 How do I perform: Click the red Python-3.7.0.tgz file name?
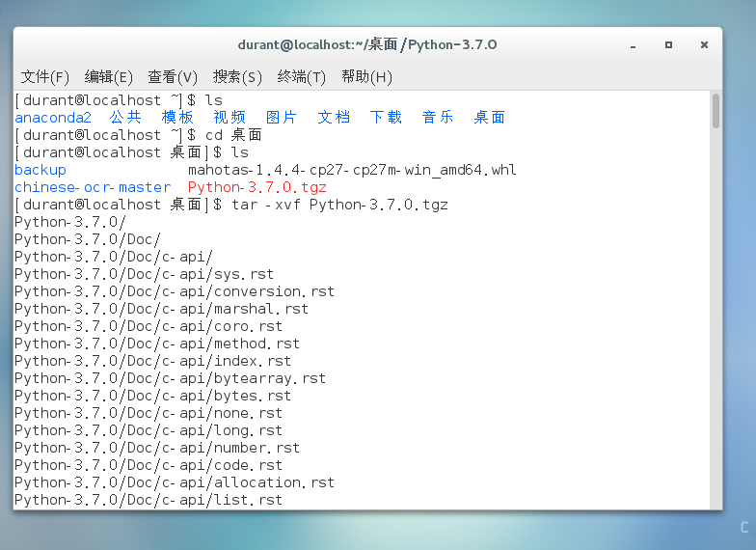257,187
